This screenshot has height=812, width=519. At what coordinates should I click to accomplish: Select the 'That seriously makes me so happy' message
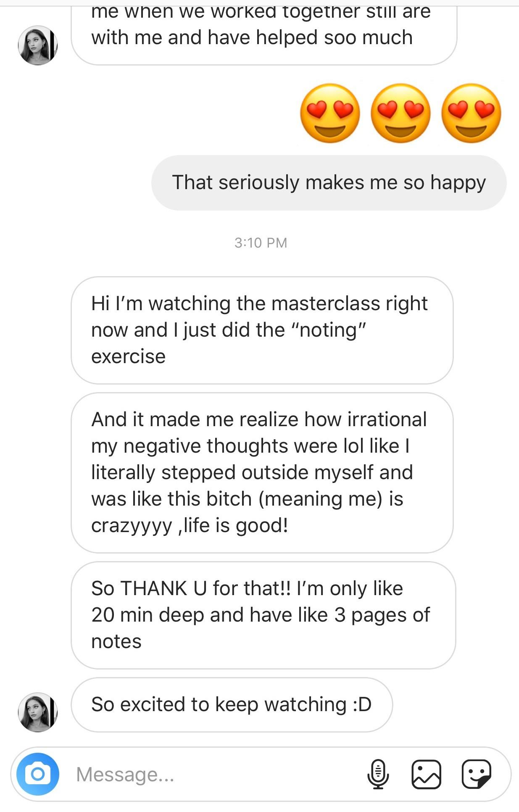329,183
